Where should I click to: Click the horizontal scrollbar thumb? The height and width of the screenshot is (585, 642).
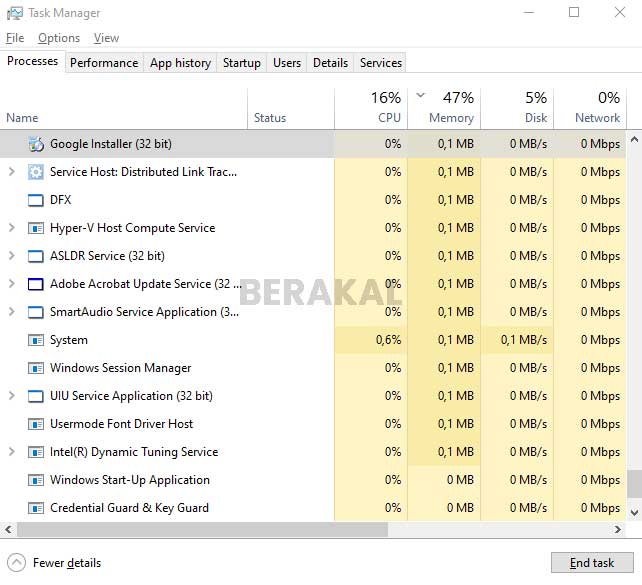pos(202,530)
